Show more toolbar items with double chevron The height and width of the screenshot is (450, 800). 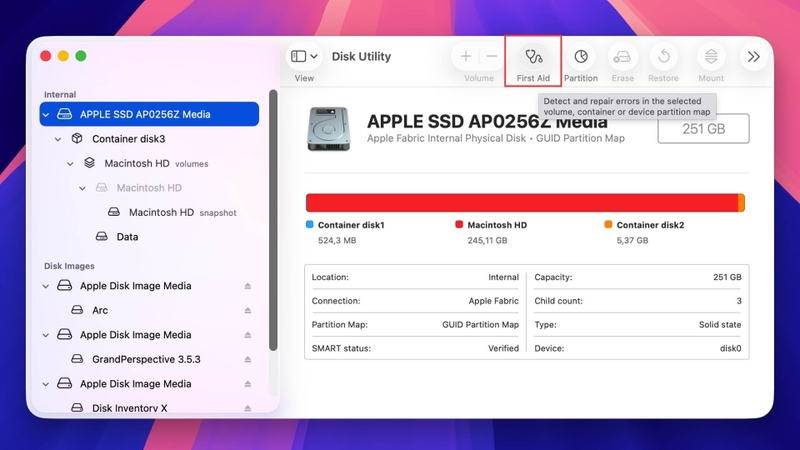point(754,57)
